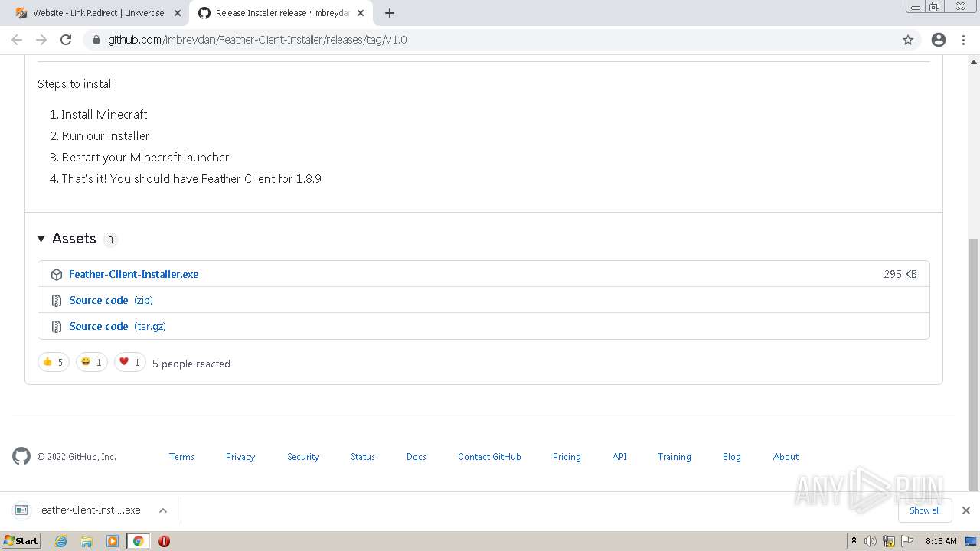The width and height of the screenshot is (980, 551).
Task: Open the Blog footer link
Action: coord(732,456)
